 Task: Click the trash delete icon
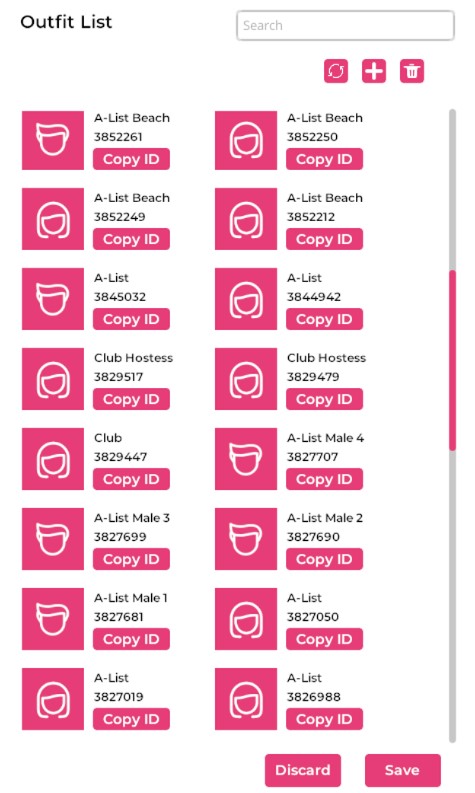pyautogui.click(x=412, y=71)
